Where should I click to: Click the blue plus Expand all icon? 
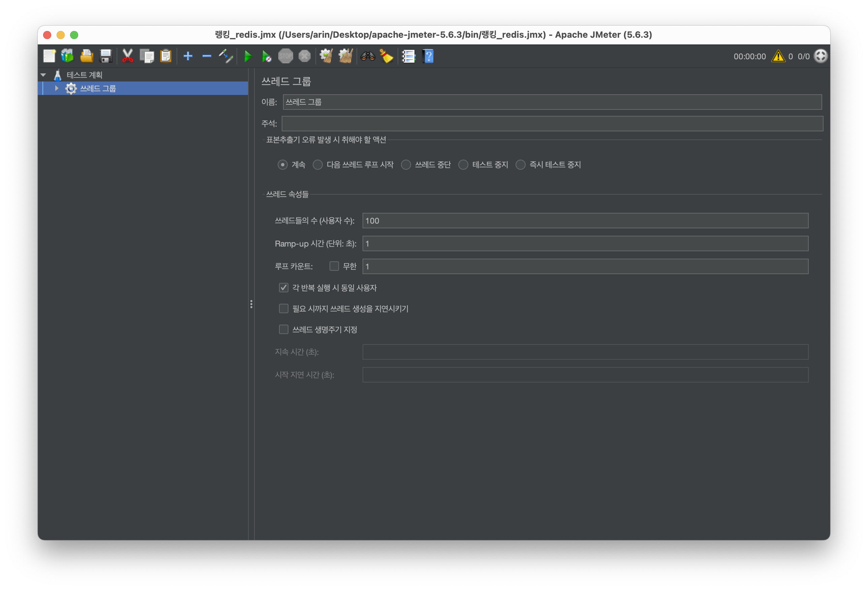[188, 56]
